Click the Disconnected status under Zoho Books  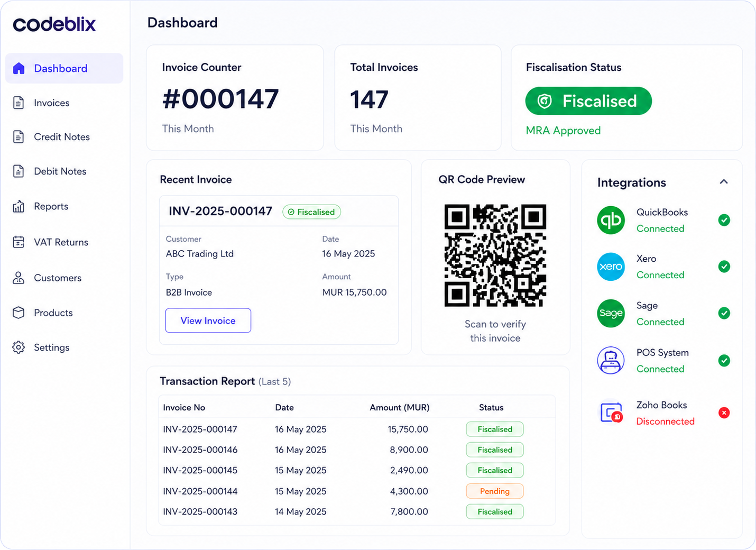pyautogui.click(x=665, y=421)
